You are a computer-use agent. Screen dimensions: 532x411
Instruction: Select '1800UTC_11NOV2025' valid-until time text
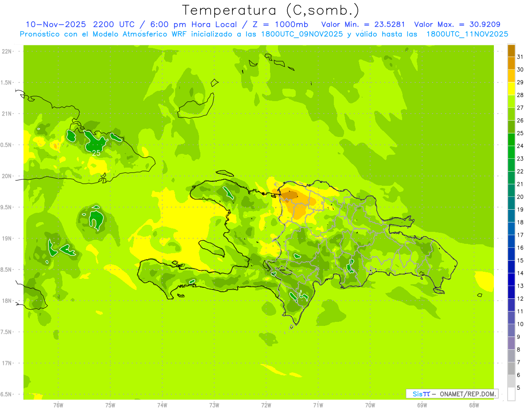[467, 34]
